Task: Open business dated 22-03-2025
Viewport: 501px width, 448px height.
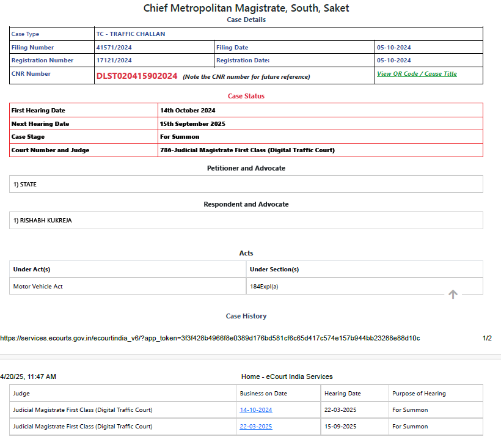Action: 256,427
